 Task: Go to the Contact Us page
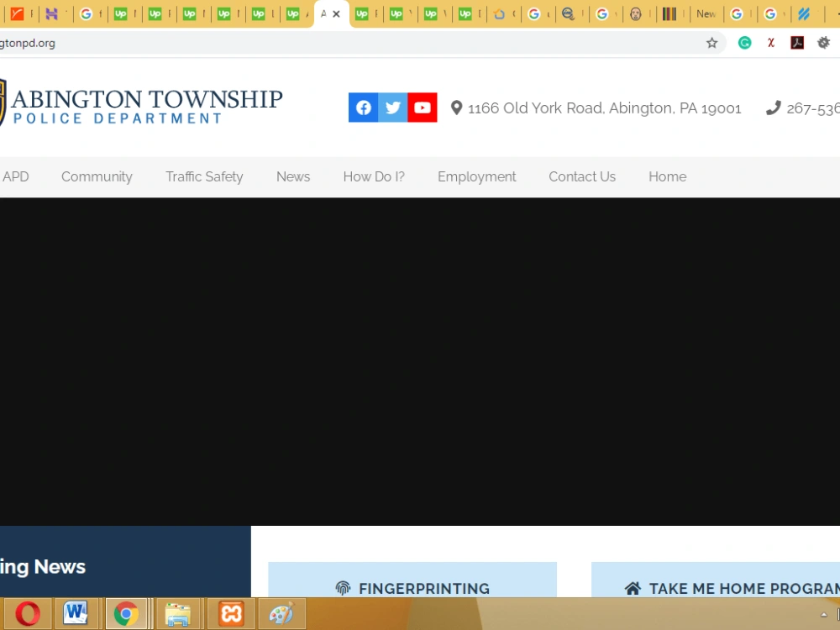coord(582,176)
